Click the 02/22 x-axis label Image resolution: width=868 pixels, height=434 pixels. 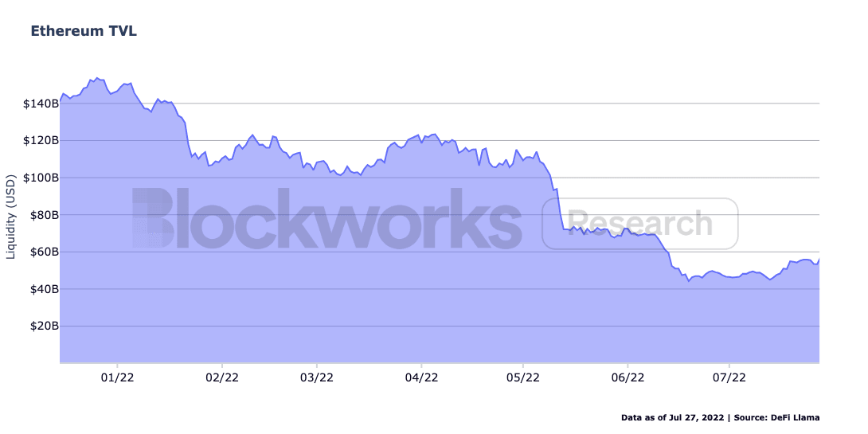(x=222, y=377)
